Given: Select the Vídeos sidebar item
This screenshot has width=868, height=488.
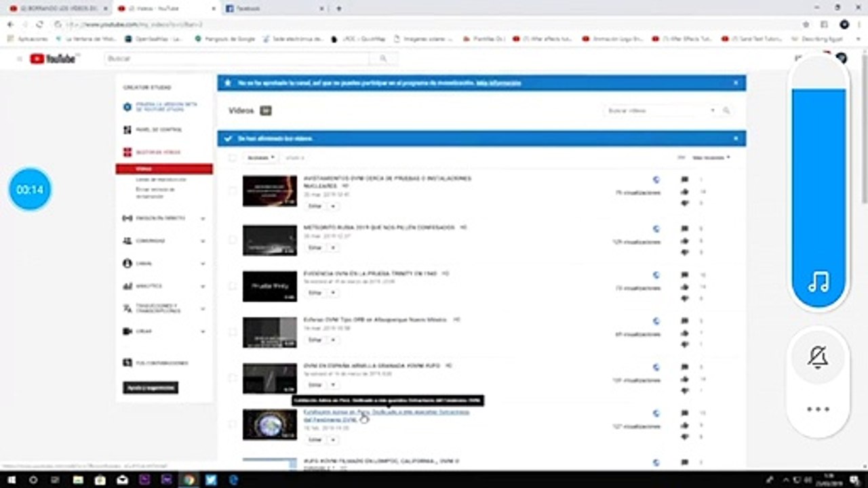Looking at the screenshot, I should 164,169.
